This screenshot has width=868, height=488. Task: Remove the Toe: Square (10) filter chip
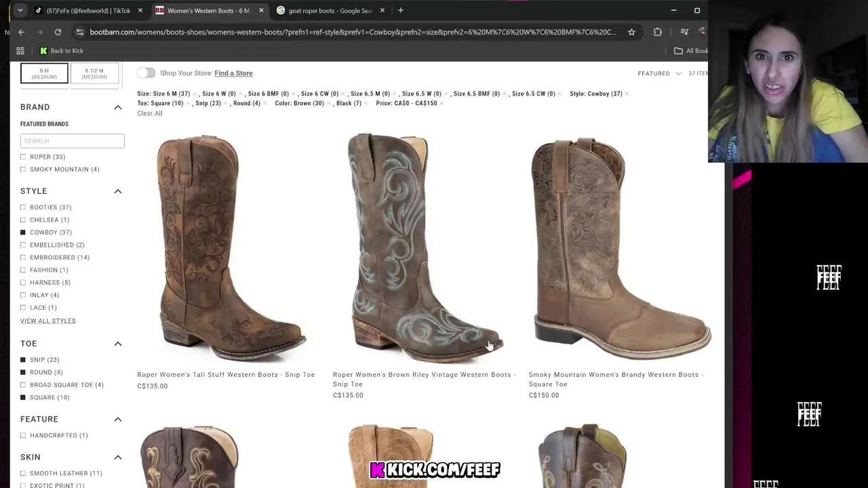188,104
